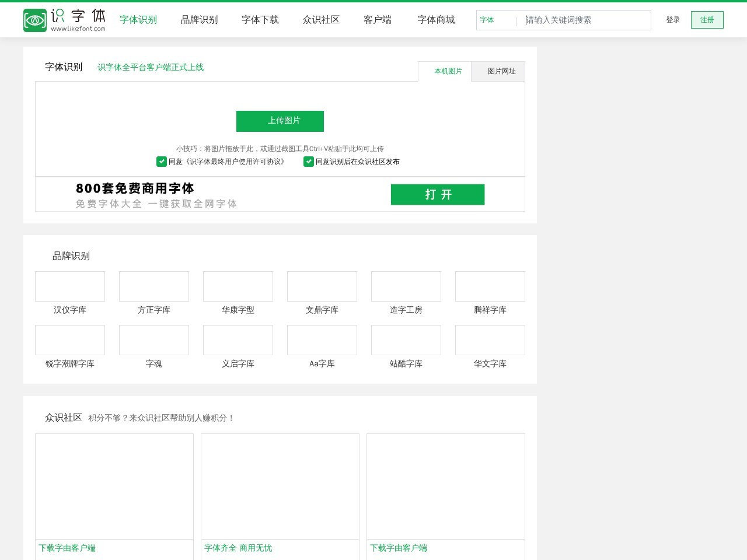The height and width of the screenshot is (560, 747).
Task: Click the 华康字型 label text
Action: coord(238,310)
